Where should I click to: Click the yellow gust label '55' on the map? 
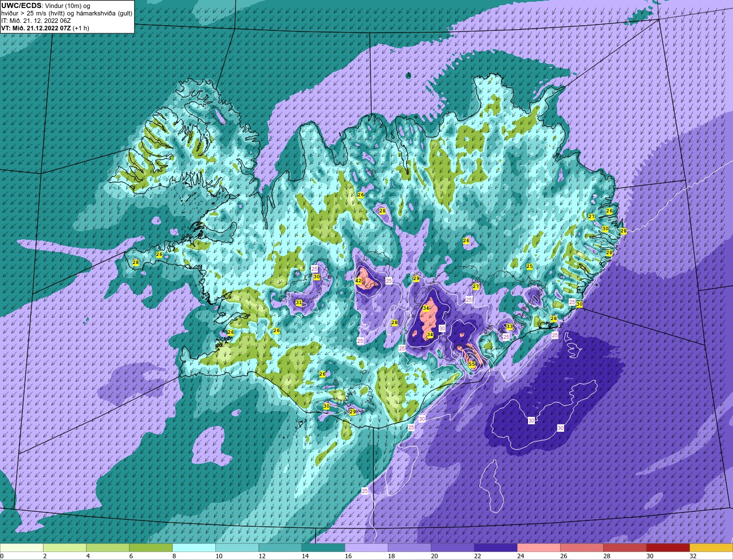pos(472,364)
